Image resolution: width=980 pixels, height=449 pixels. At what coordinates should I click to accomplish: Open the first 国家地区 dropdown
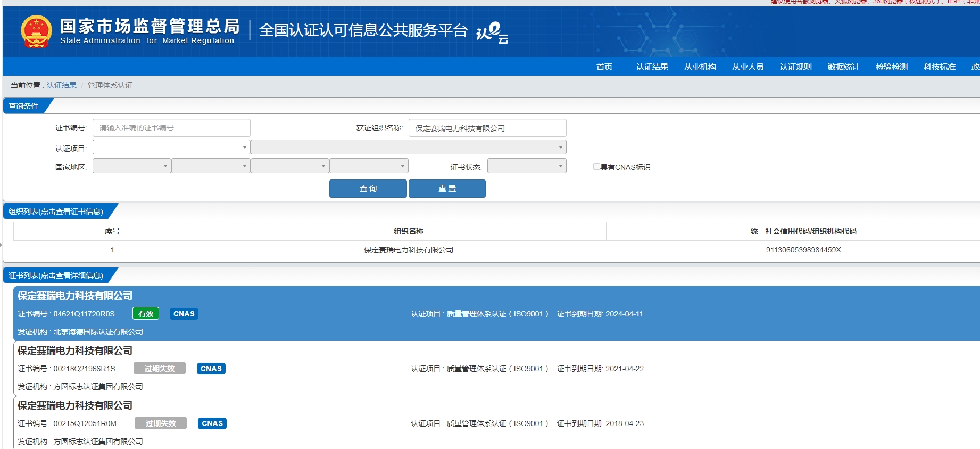(131, 166)
